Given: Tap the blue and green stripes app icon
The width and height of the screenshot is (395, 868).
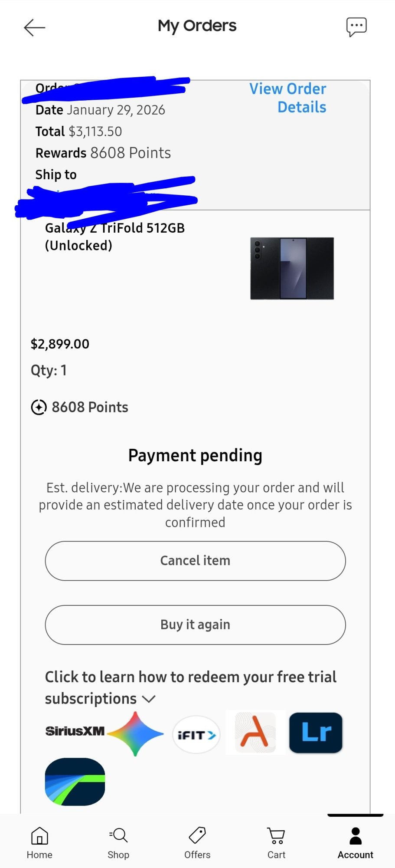Looking at the screenshot, I should click(x=75, y=782).
